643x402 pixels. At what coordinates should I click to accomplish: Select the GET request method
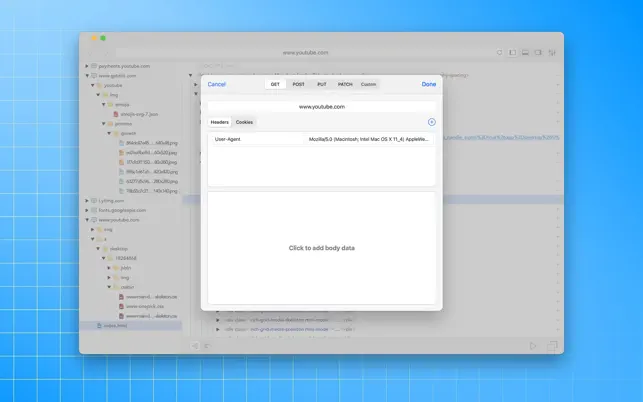[x=275, y=84]
